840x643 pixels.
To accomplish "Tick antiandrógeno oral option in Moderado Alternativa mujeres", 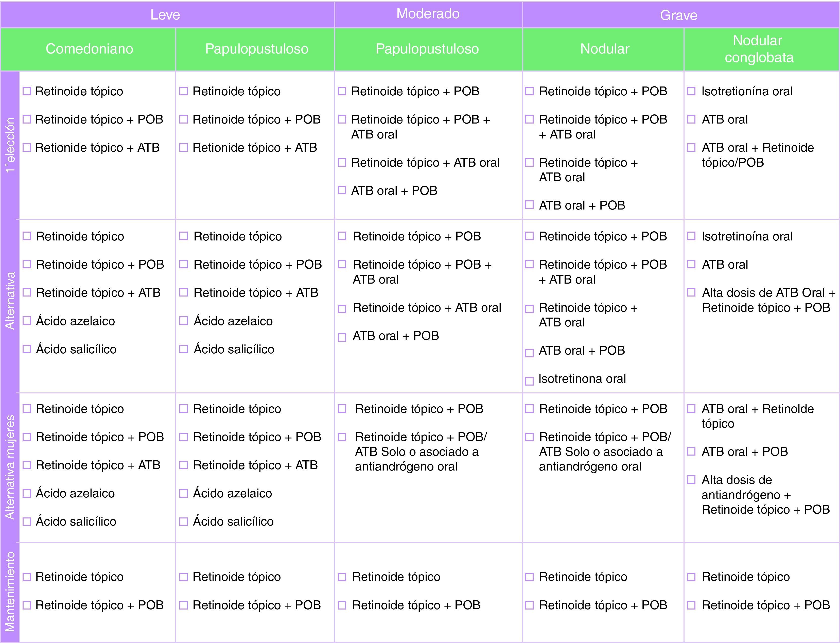I will (x=342, y=437).
